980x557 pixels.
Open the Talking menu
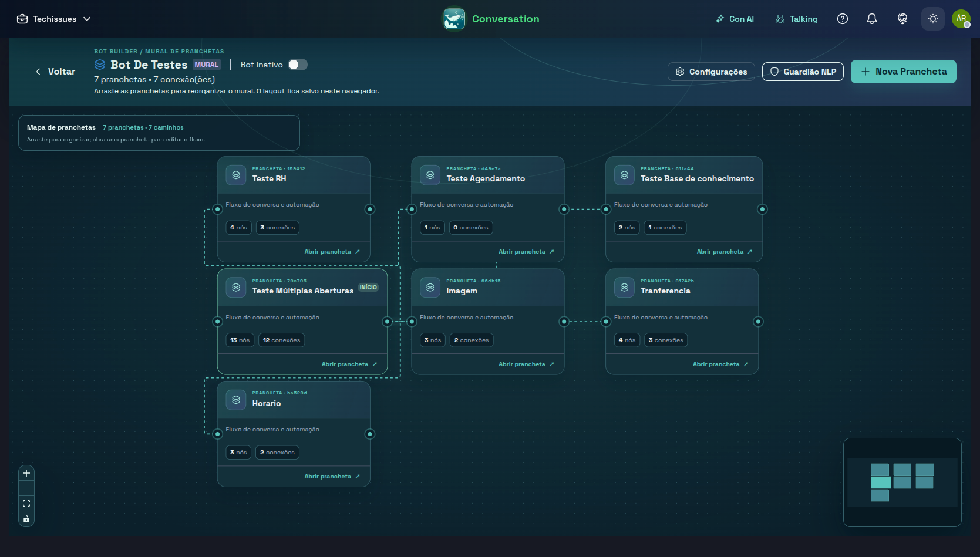[797, 19]
